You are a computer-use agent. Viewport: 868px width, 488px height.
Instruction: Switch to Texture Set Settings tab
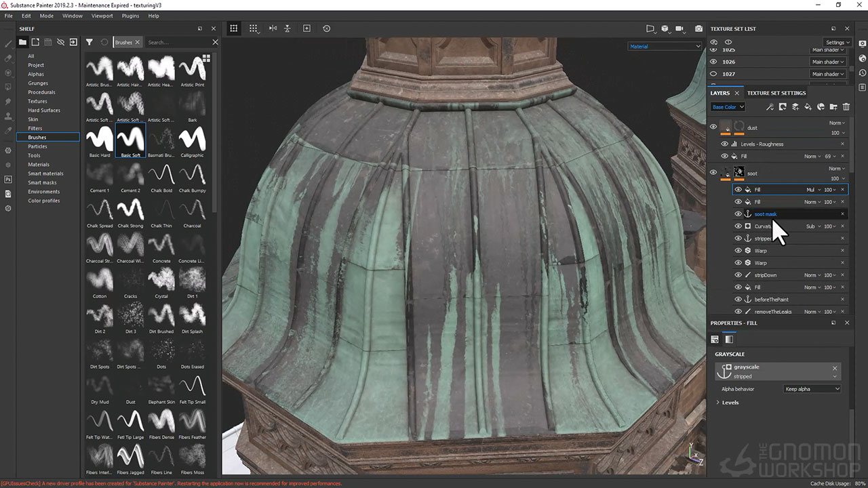(776, 93)
